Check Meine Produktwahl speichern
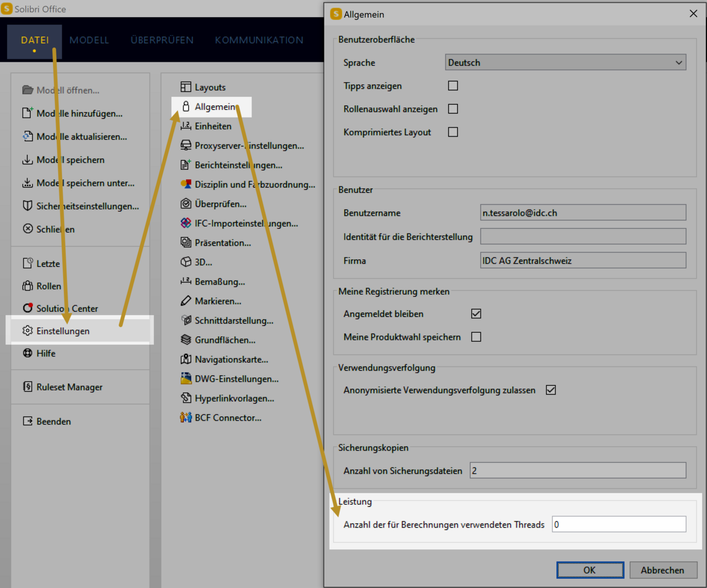The height and width of the screenshot is (588, 707). coord(476,337)
